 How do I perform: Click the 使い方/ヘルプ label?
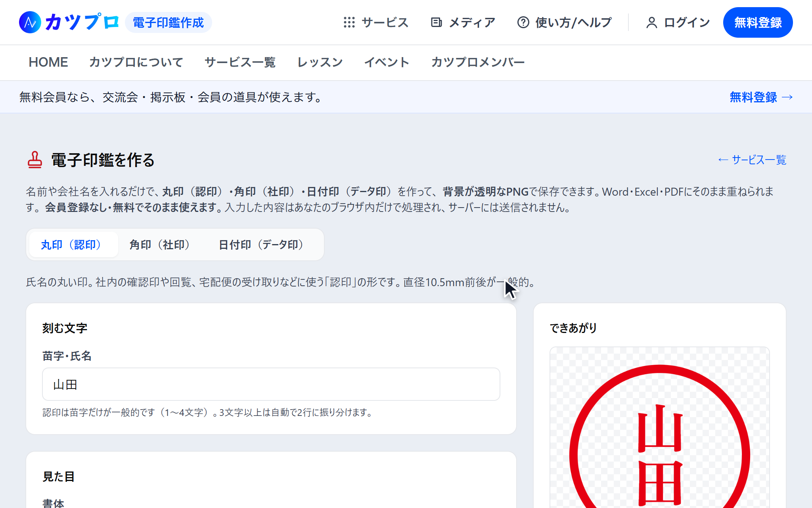pyautogui.click(x=573, y=23)
